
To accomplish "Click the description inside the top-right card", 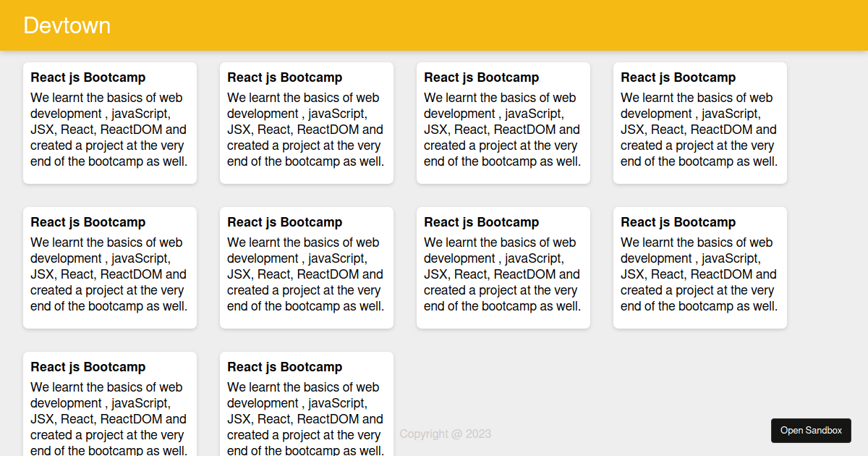I will pyautogui.click(x=698, y=129).
